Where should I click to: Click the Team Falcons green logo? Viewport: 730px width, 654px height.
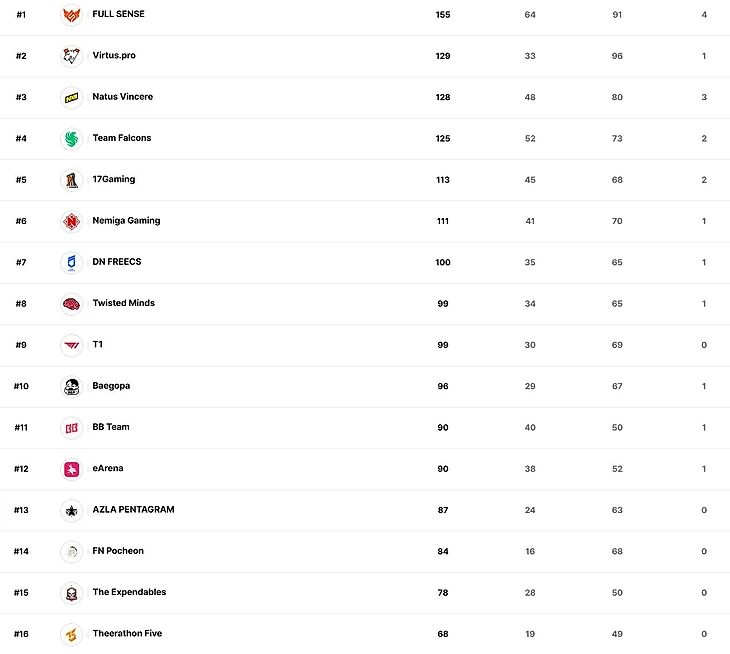(71, 138)
